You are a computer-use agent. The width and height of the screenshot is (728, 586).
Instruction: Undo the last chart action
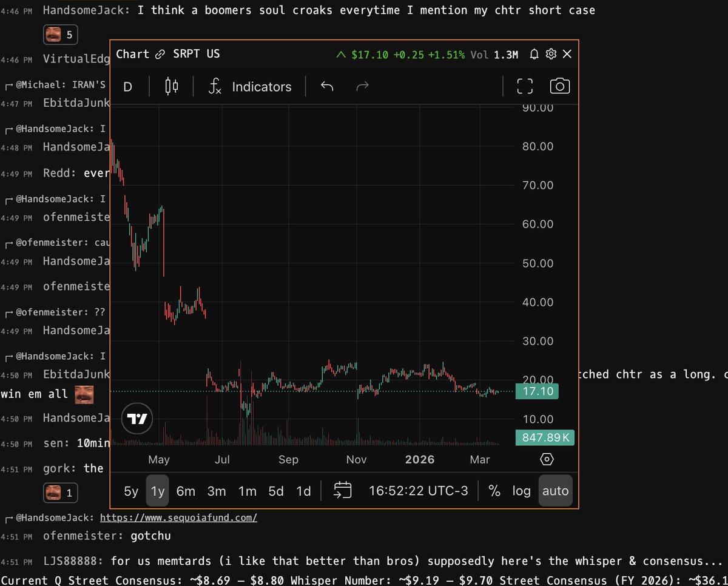pos(327,87)
